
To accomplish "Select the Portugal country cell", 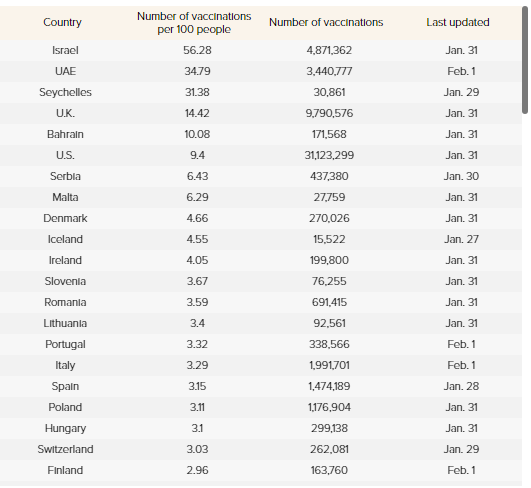I will tap(65, 344).
